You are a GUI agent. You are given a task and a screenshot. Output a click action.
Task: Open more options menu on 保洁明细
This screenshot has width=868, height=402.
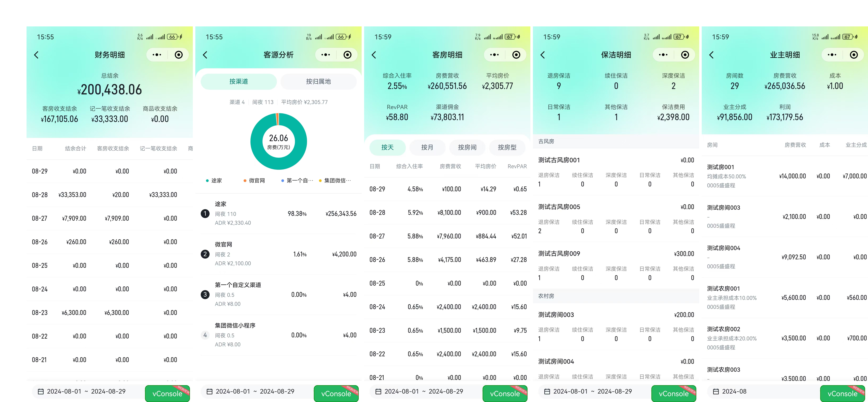click(663, 55)
